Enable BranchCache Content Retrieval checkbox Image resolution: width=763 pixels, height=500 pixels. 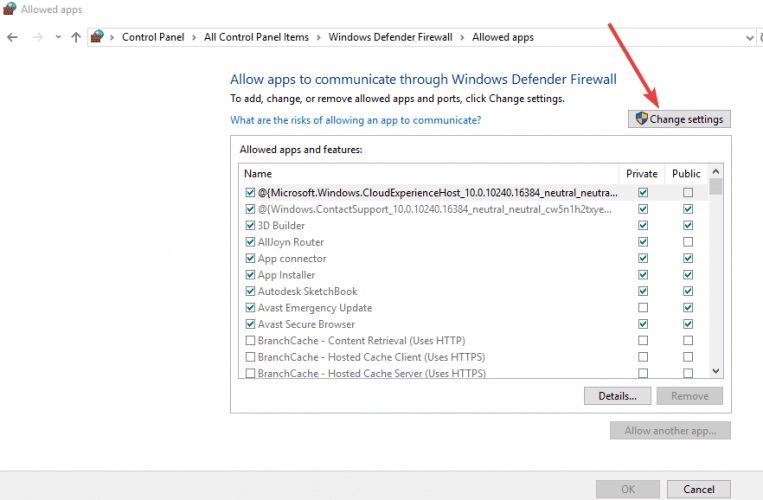click(x=250, y=340)
